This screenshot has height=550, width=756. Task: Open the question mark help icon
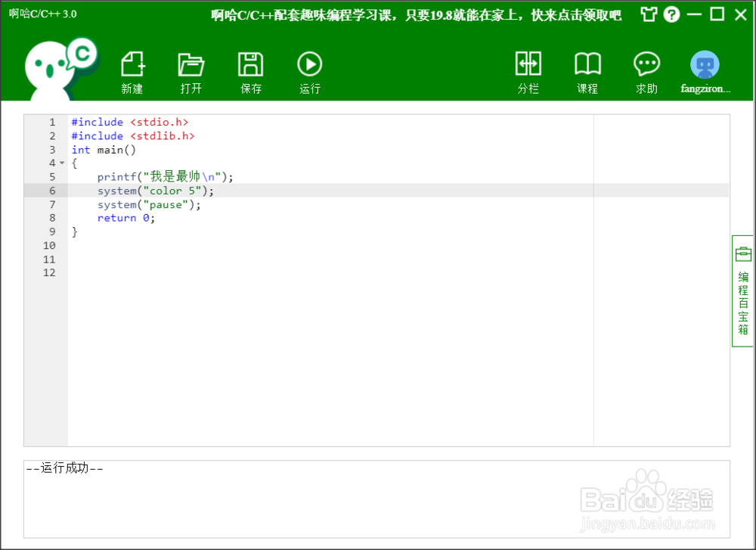671,14
